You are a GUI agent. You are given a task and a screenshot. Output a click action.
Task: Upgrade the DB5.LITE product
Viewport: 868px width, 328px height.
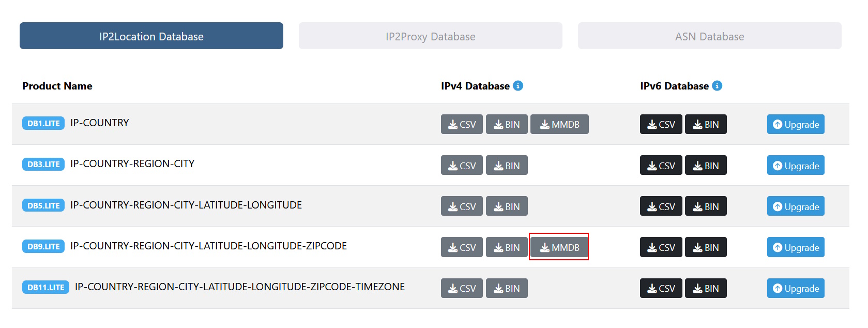click(796, 206)
